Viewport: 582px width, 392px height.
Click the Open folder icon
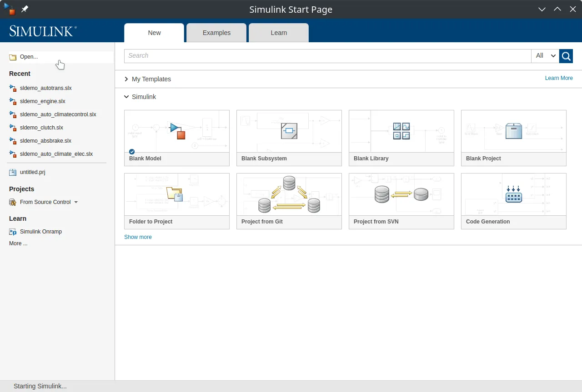13,57
